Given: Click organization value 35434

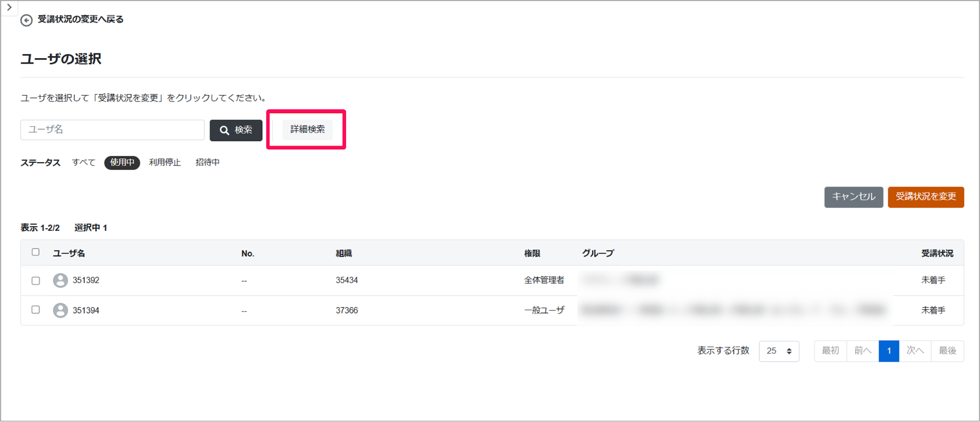Looking at the screenshot, I should coord(347,280).
